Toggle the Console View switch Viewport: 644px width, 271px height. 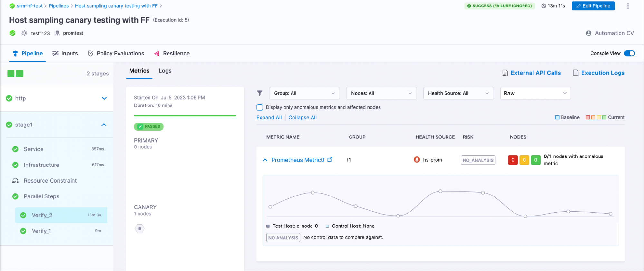point(629,53)
